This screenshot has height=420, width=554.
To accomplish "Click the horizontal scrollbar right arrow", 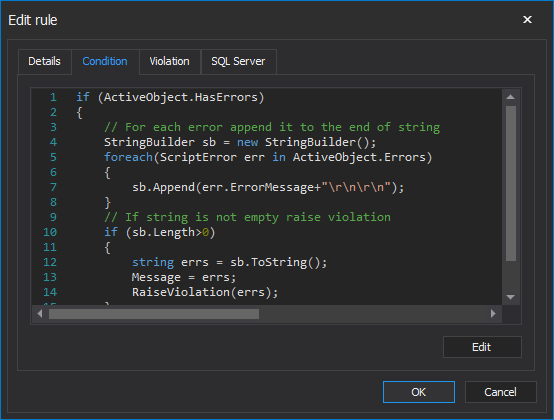I will tap(493, 313).
